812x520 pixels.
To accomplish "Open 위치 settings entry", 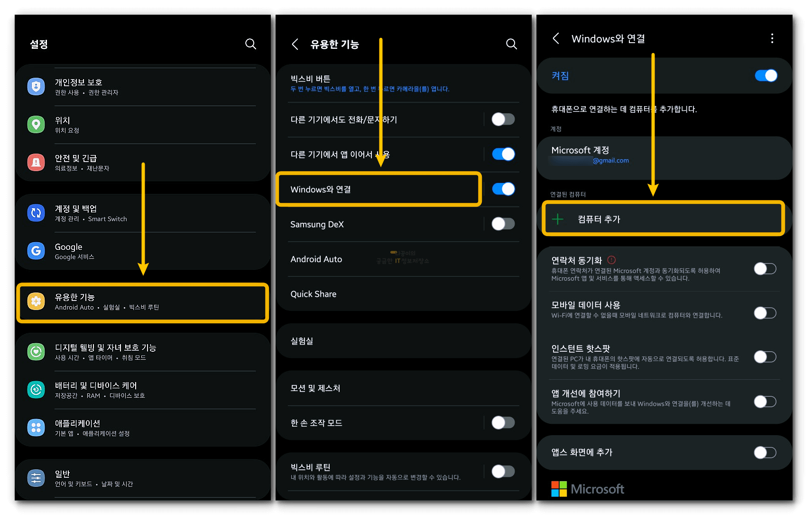I will point(142,125).
